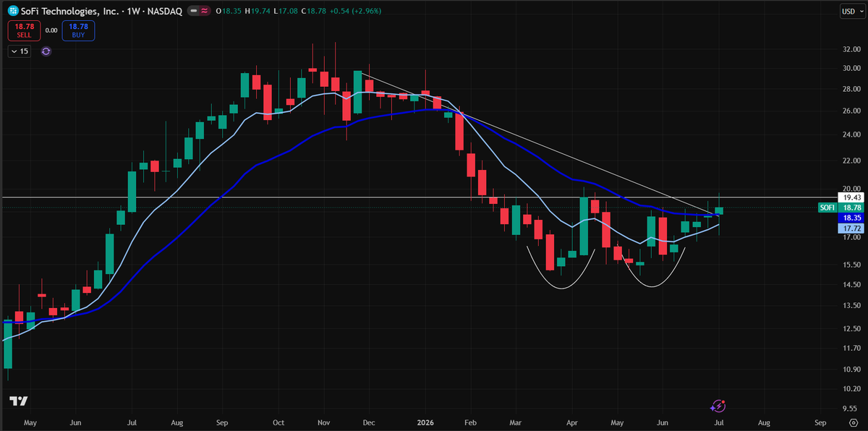Click the SoFi logo icon beside the title

pyautogui.click(x=13, y=11)
